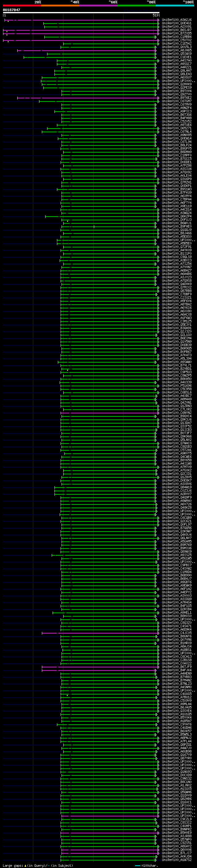Select hit label UniRef100_A1W7S2

176,859
